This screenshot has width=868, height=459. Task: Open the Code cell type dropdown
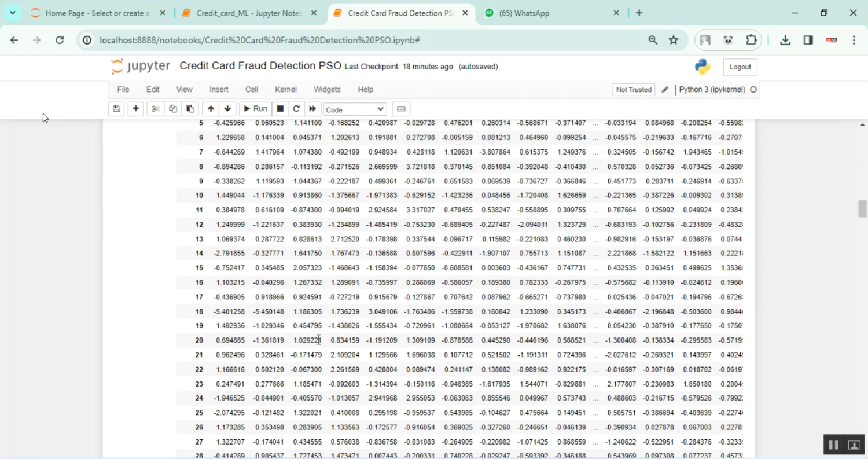(355, 109)
